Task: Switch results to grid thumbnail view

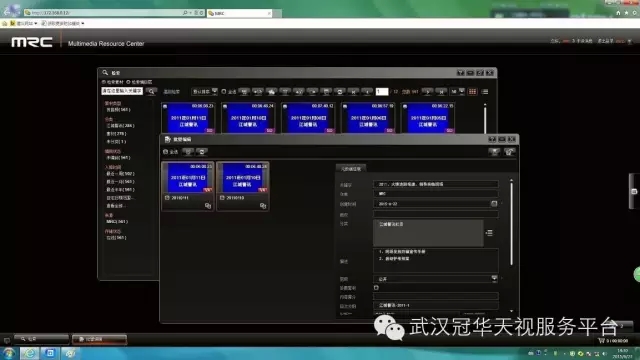Action: click(x=472, y=92)
